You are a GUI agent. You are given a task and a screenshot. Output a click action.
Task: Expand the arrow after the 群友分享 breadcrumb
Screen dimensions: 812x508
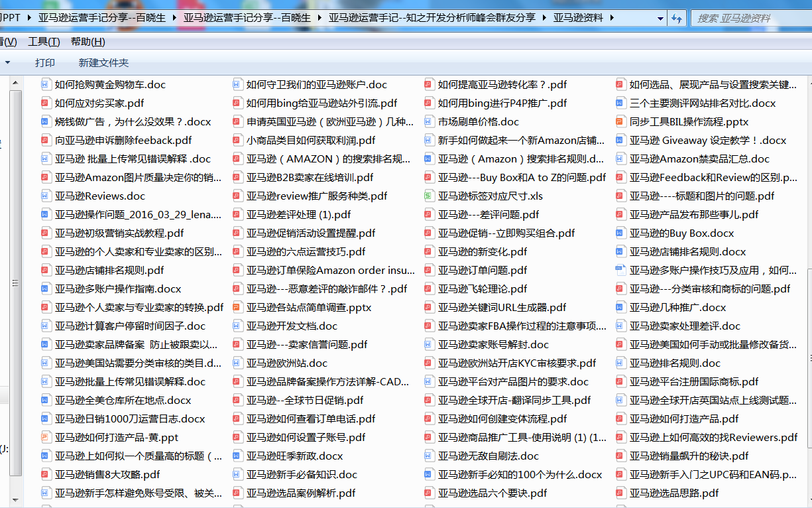544,18
